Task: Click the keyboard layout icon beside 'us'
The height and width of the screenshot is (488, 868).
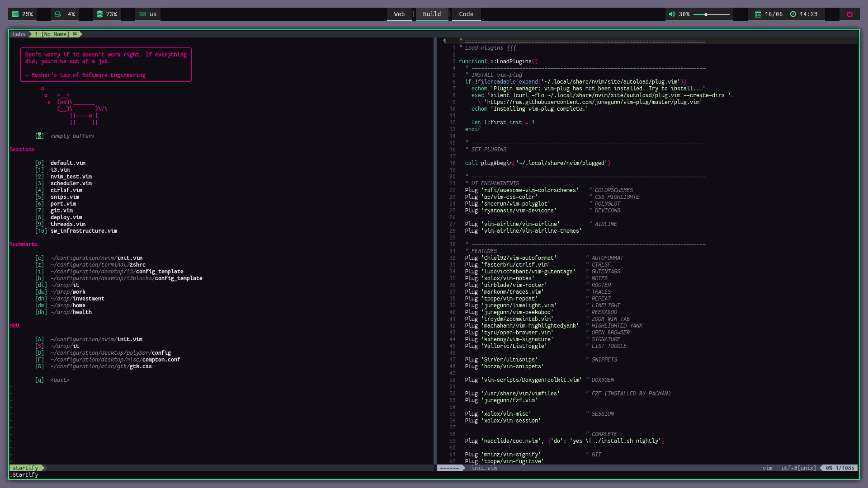Action: 142,14
